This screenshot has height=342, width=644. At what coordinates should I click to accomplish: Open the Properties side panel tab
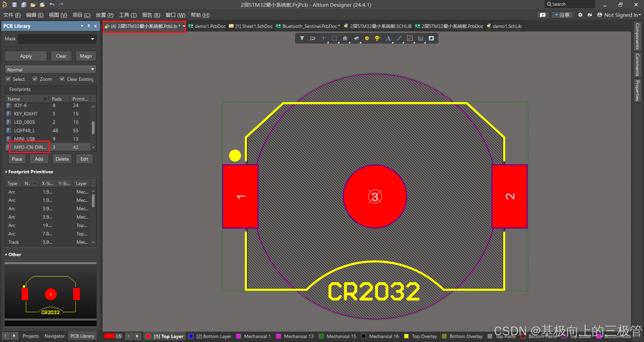point(637,91)
